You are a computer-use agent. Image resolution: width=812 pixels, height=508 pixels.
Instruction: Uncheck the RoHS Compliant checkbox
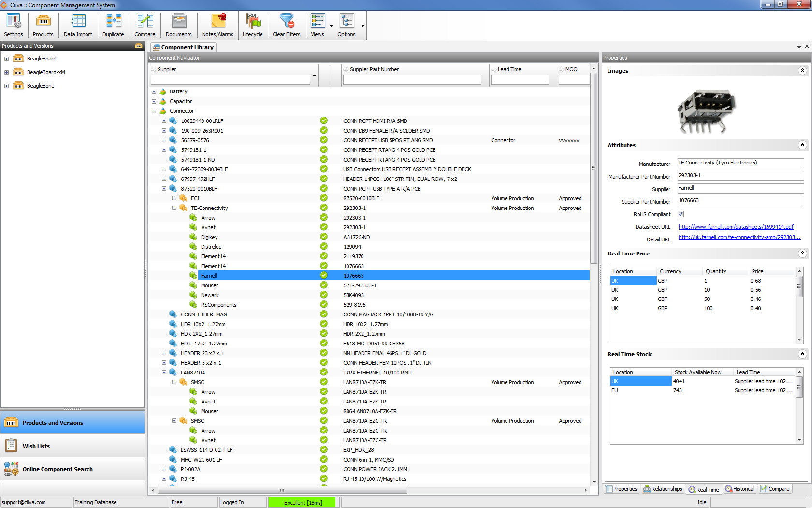pyautogui.click(x=681, y=214)
